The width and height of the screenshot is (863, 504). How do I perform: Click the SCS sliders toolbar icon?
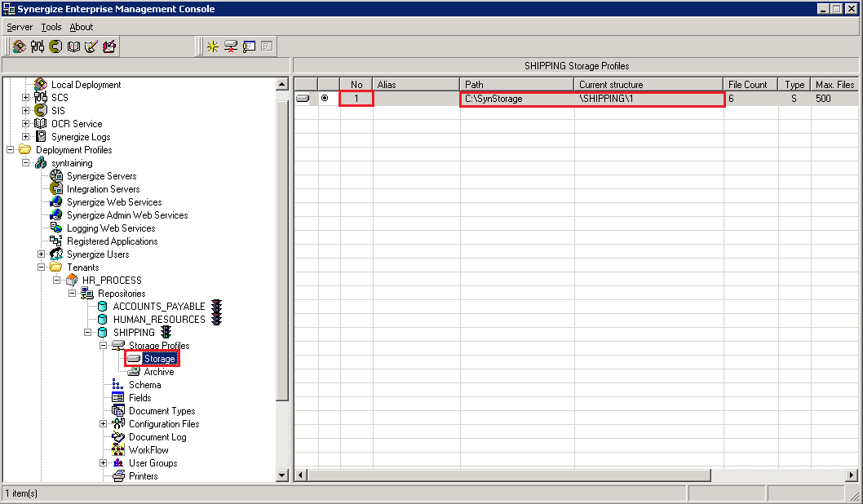38,46
